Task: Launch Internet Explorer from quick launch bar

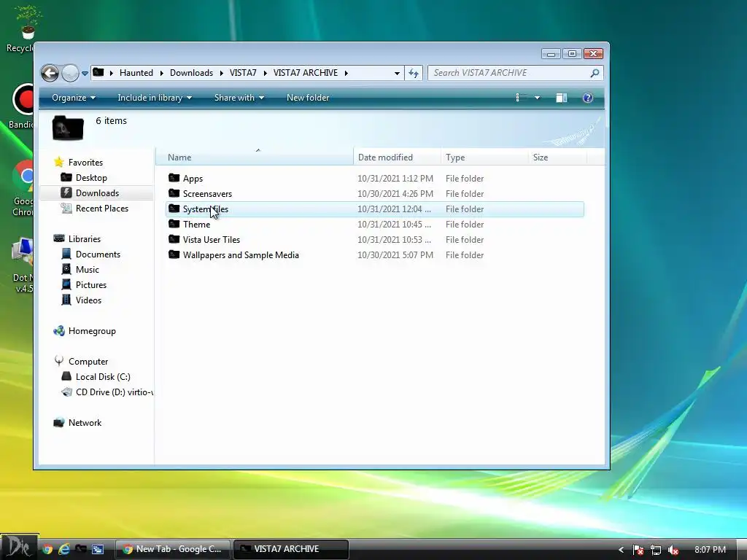Action: (64, 549)
